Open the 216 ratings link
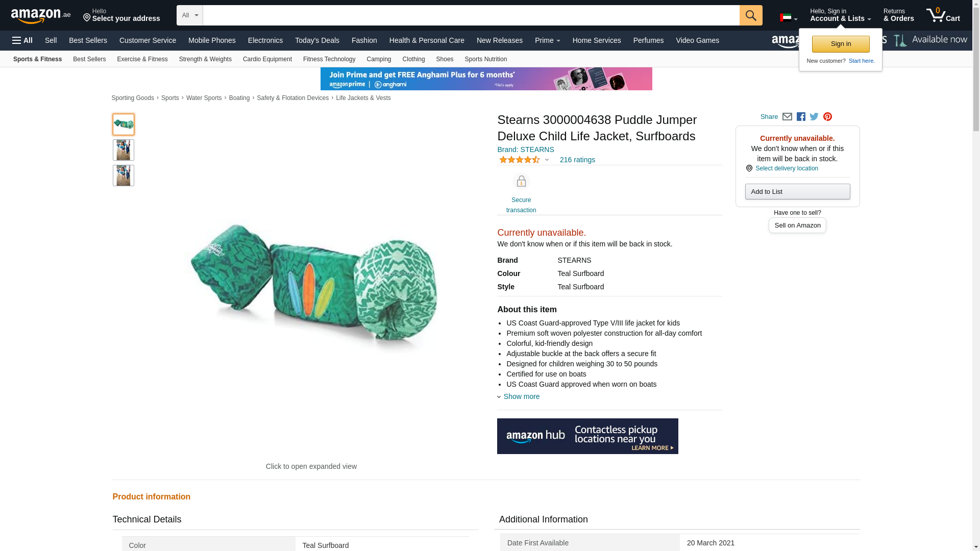 [577, 160]
